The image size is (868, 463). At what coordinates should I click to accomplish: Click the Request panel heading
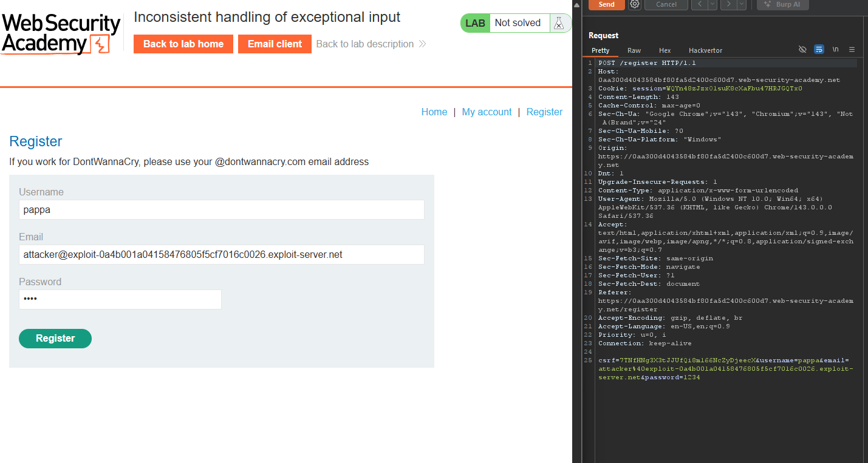click(603, 36)
